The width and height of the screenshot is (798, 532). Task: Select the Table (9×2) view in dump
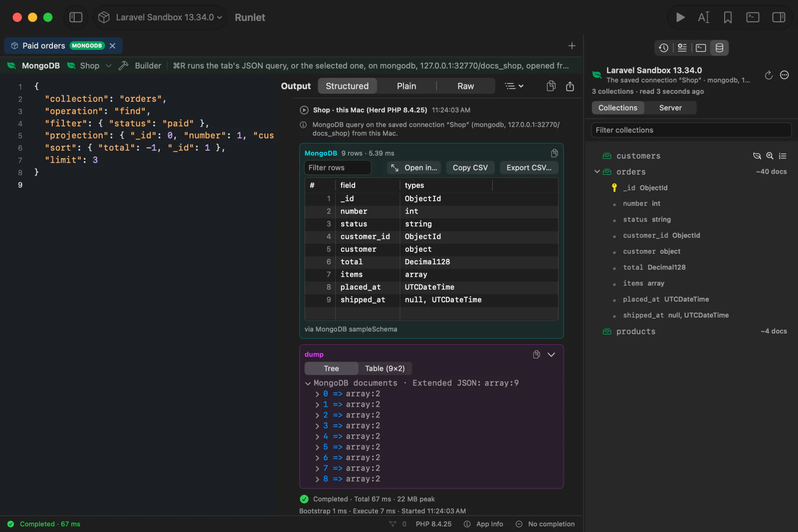click(x=385, y=368)
